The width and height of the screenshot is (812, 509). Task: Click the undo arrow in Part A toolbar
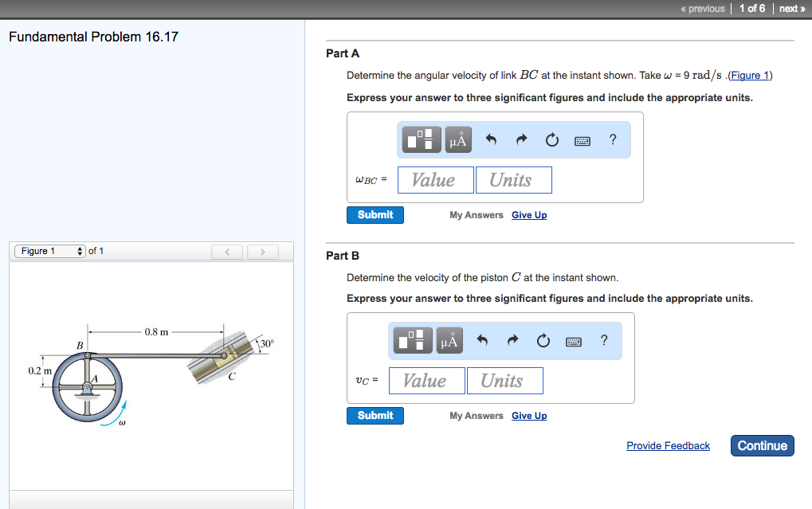491,139
